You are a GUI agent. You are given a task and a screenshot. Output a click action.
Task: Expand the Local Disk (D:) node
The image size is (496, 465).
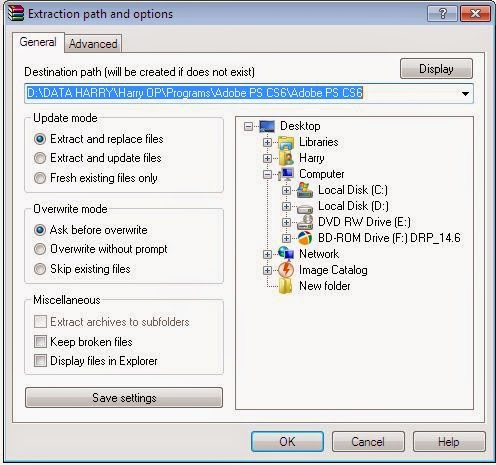(286, 206)
